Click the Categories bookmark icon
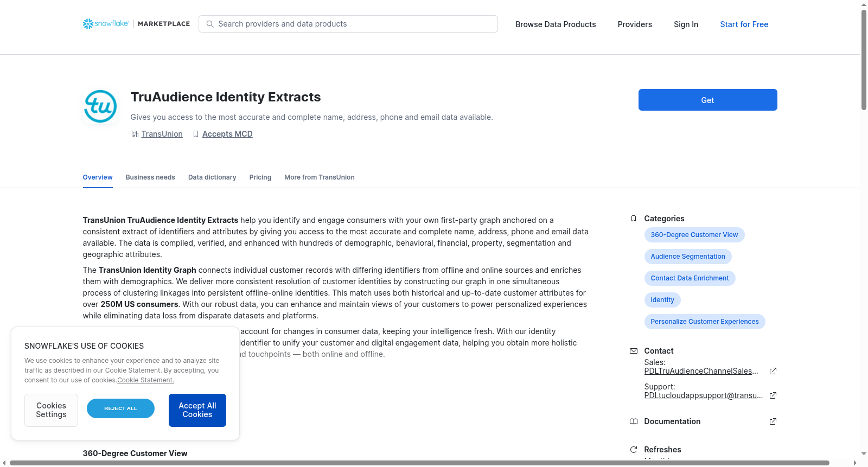868x467 pixels. point(633,219)
